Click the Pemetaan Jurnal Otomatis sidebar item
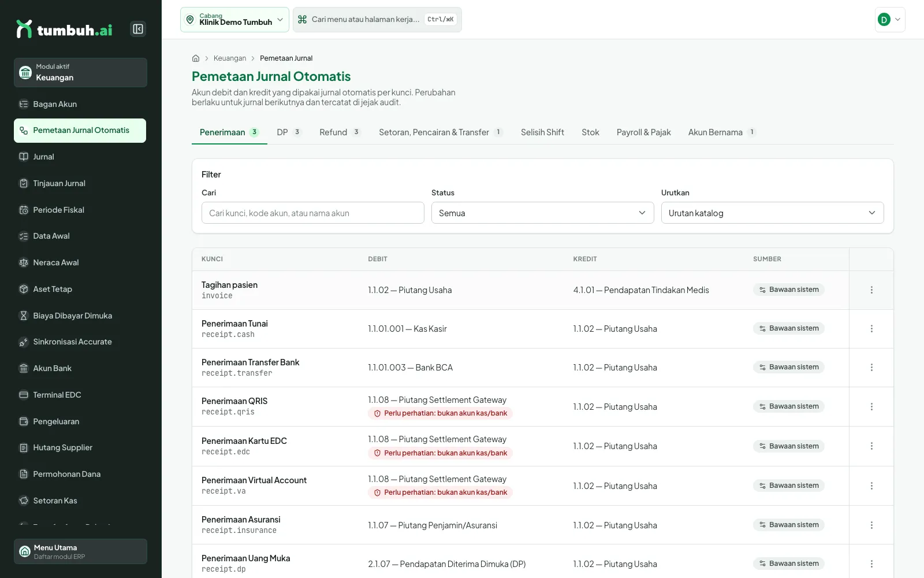Image resolution: width=924 pixels, height=578 pixels. (x=80, y=131)
